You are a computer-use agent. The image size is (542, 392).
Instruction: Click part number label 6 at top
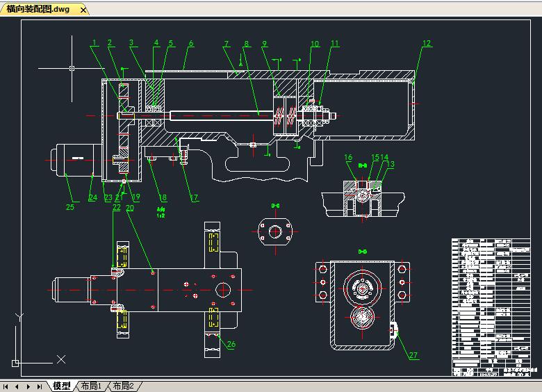[191, 43]
